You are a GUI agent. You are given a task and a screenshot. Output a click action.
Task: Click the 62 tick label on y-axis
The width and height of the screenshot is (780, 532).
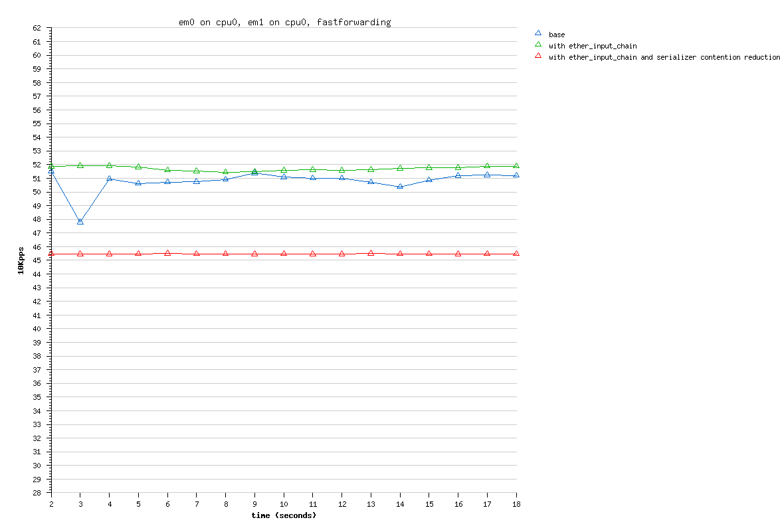click(37, 28)
